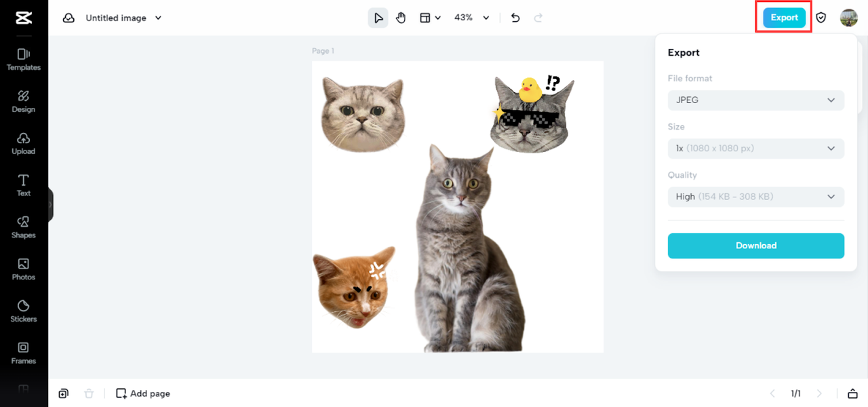Click the layers icon at bottom right
This screenshot has height=407, width=868.
pyautogui.click(x=852, y=393)
